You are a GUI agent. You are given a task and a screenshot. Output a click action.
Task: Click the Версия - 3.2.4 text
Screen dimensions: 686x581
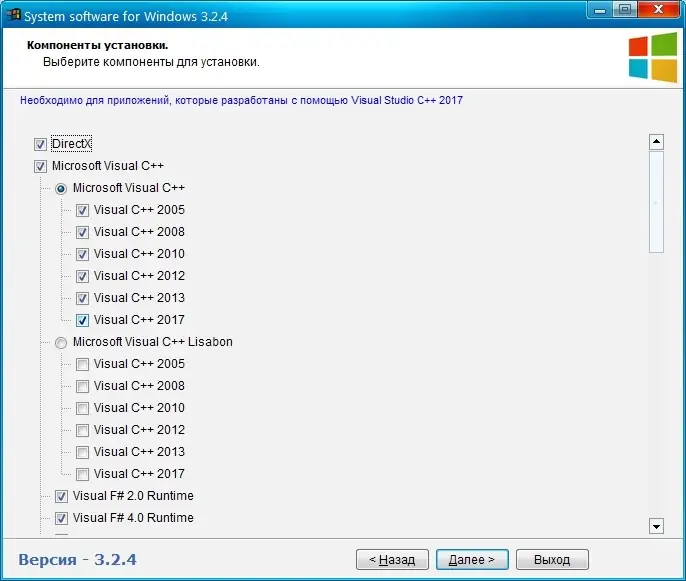pos(77,560)
